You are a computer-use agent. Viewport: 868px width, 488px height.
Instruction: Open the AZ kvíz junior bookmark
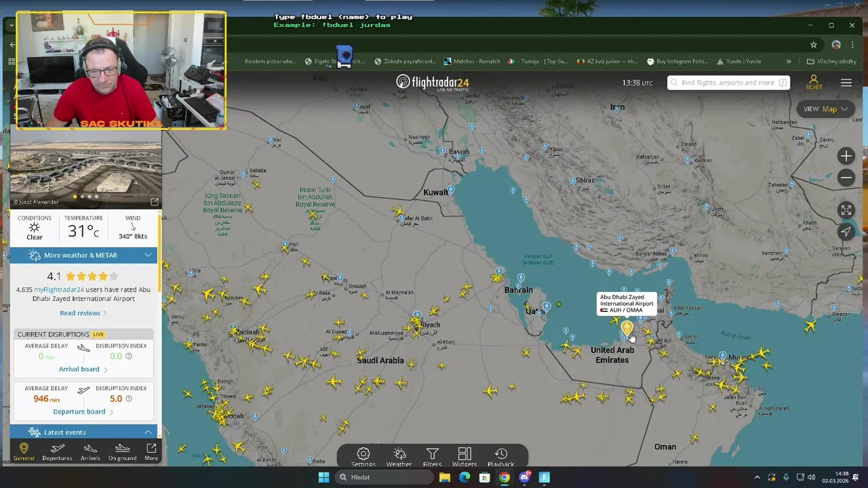608,61
